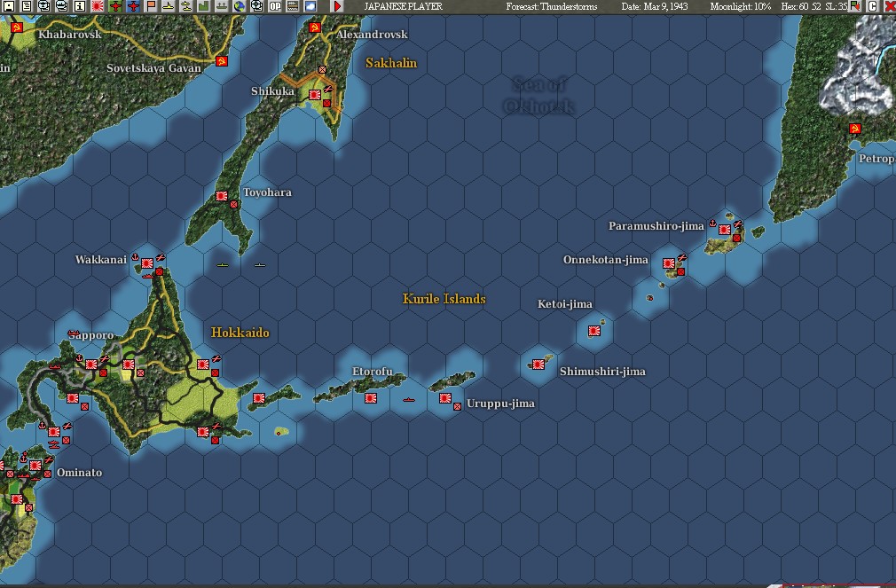Select the Soviet flag at Sovetskaya Gavan

222,61
